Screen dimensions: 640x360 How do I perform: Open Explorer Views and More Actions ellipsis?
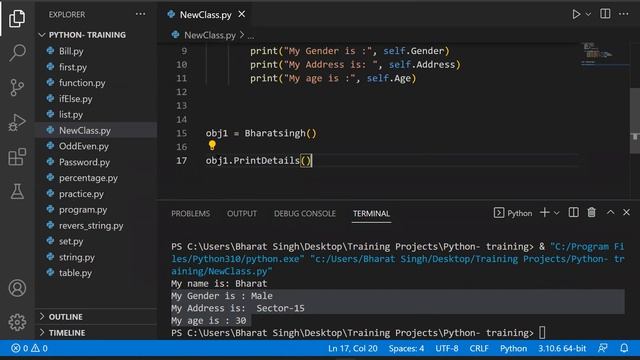tap(140, 14)
